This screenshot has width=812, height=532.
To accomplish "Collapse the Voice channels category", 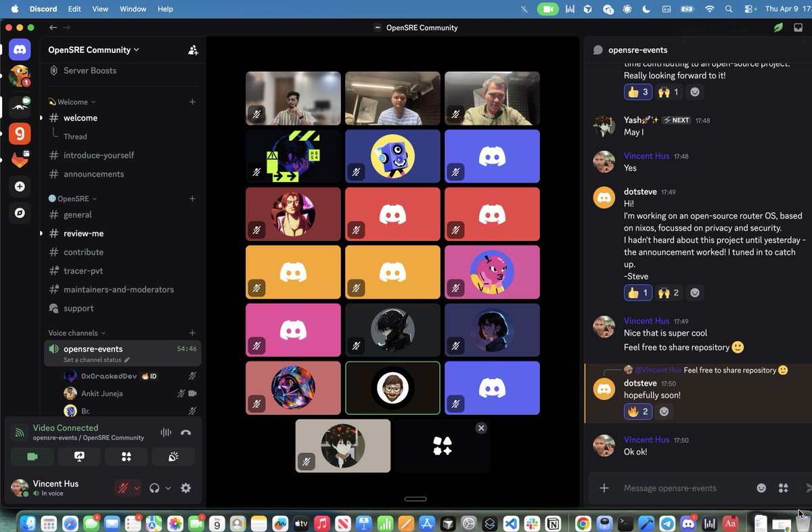I will point(77,333).
